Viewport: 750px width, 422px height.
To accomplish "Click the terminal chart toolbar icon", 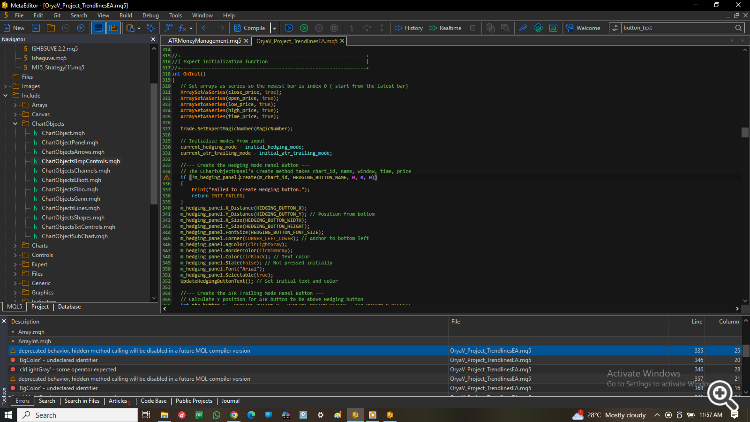I will 553,28.
